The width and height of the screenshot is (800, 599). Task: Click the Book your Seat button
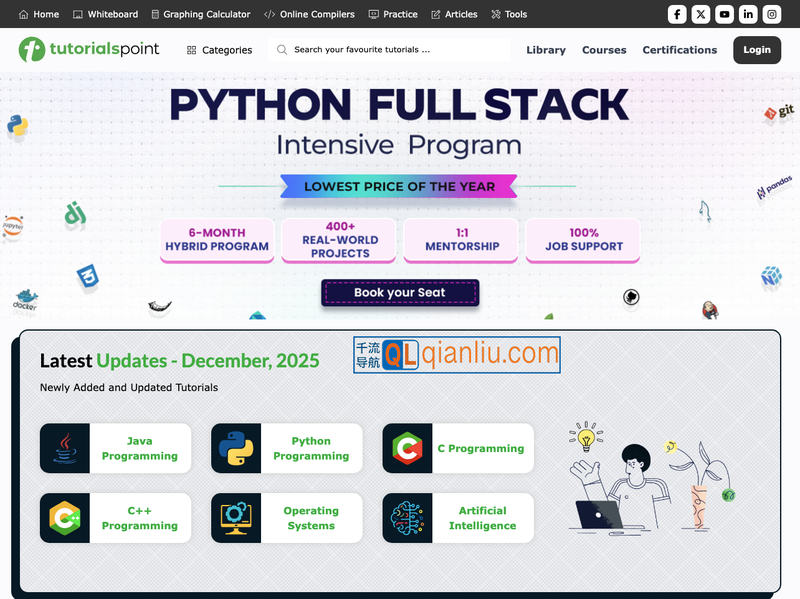click(400, 293)
